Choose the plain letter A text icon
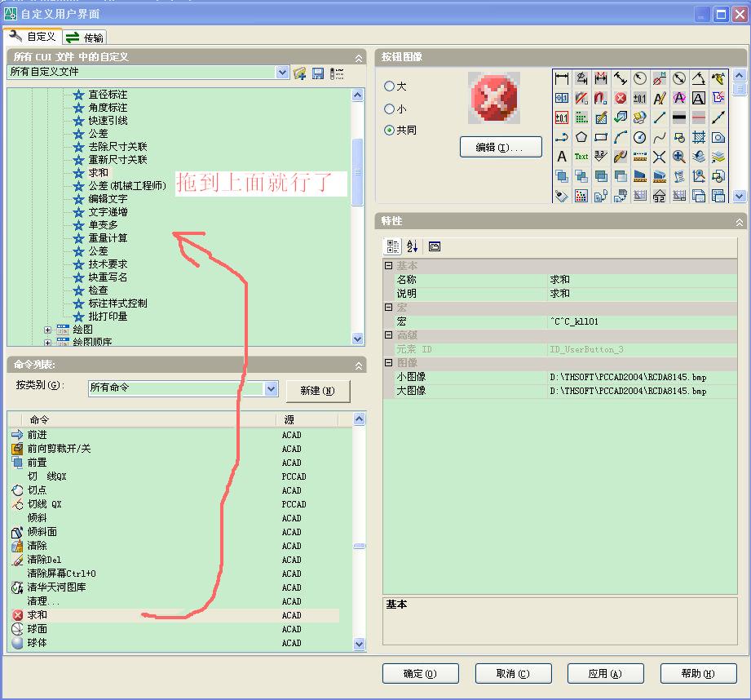Image resolution: width=751 pixels, height=700 pixels. (x=562, y=157)
